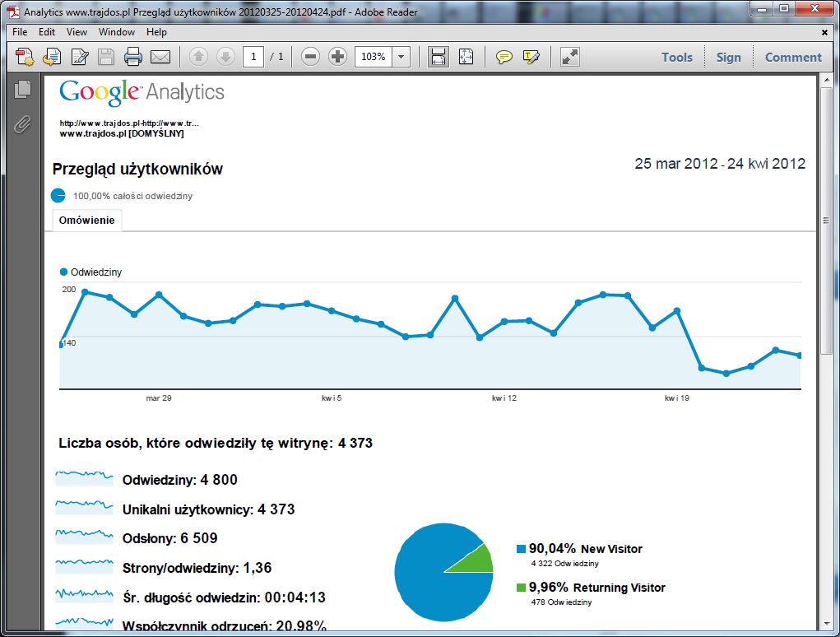The height and width of the screenshot is (637, 840).
Task: Click the blue segment circle icon
Action: (x=58, y=196)
